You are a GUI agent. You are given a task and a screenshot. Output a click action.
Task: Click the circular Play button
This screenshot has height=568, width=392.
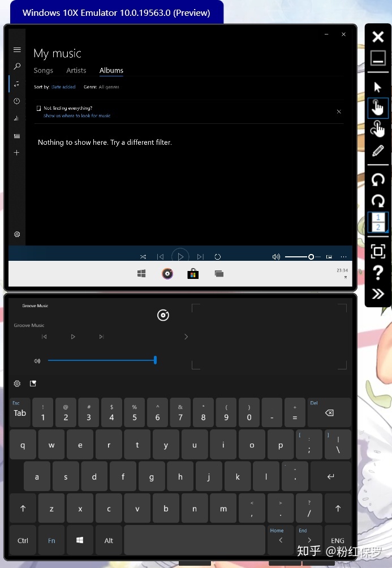180,256
